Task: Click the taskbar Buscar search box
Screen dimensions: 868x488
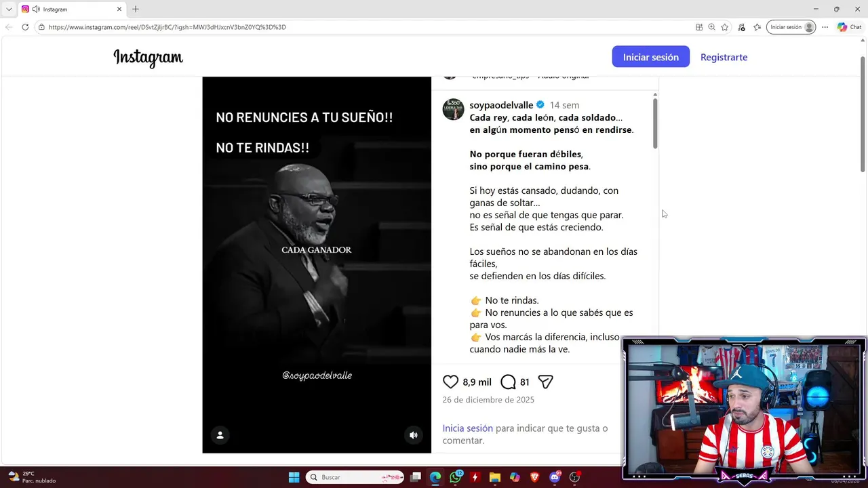Action: [x=355, y=477]
